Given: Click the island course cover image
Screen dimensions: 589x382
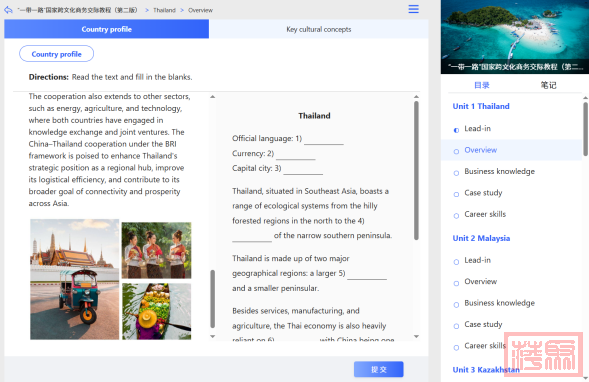Looking at the screenshot, I should (515, 37).
